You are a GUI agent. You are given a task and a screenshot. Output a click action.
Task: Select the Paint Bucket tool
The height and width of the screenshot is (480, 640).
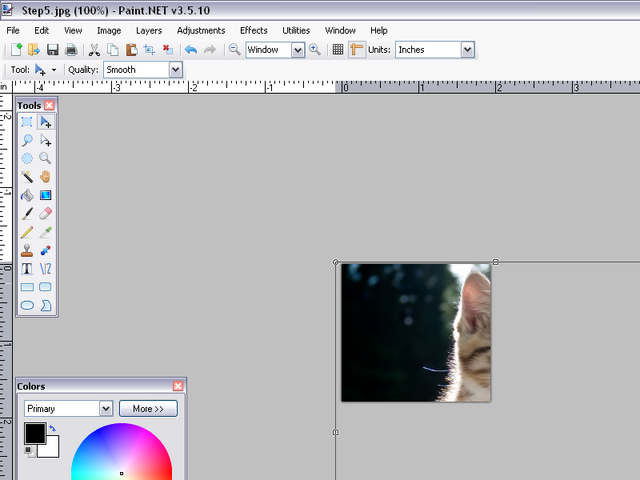27,195
